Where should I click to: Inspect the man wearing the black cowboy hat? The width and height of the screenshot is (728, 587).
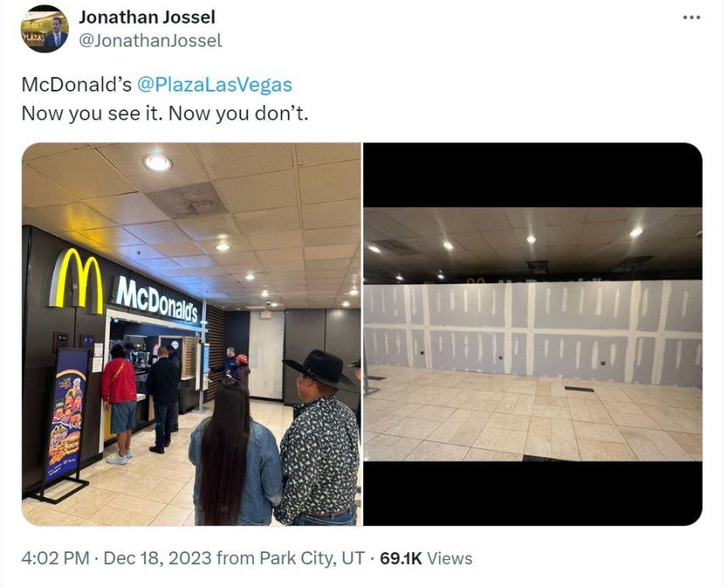pos(320,438)
